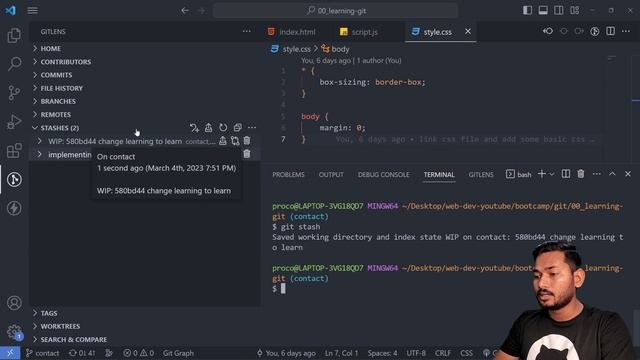The width and height of the screenshot is (640, 360).
Task: Open the Accounts menu icon
Action: click(14, 303)
